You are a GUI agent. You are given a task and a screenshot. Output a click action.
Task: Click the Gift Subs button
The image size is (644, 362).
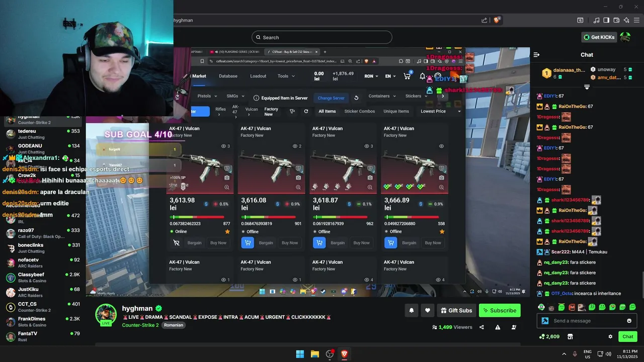tap(456, 310)
